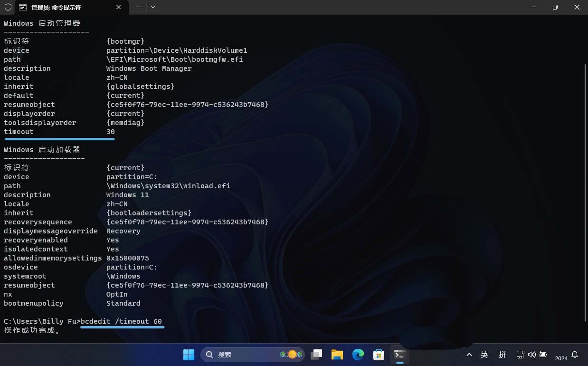Viewport: 588px width, 366px height.
Task: Launch File Explorer from the taskbar
Action: 337,355
